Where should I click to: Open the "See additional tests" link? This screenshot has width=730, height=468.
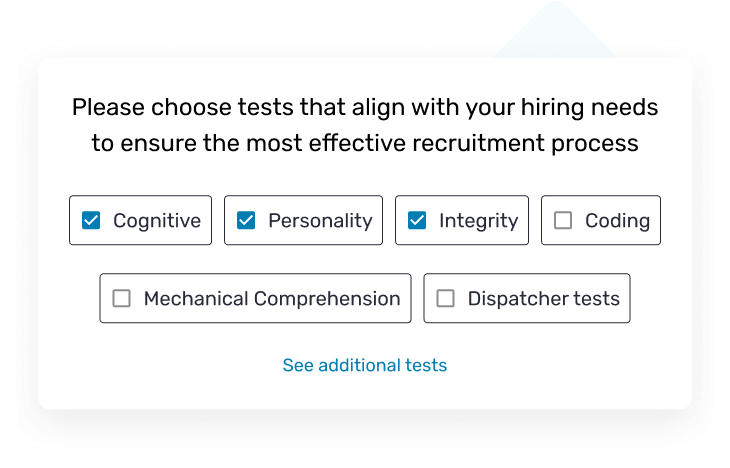point(365,365)
